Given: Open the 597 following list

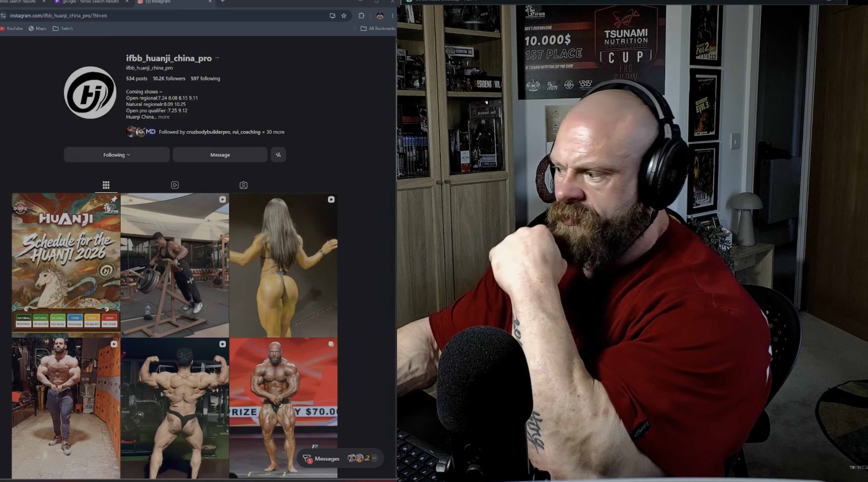Looking at the screenshot, I should pos(205,79).
